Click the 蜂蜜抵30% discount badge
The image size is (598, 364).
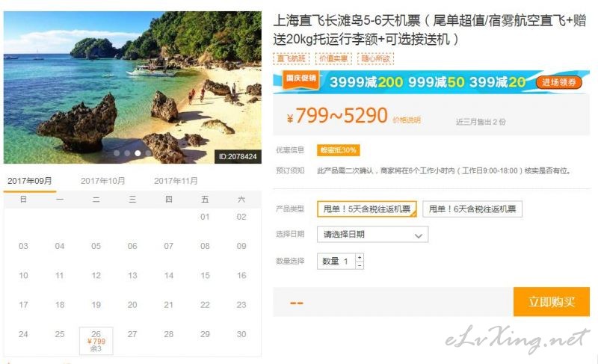coord(339,150)
